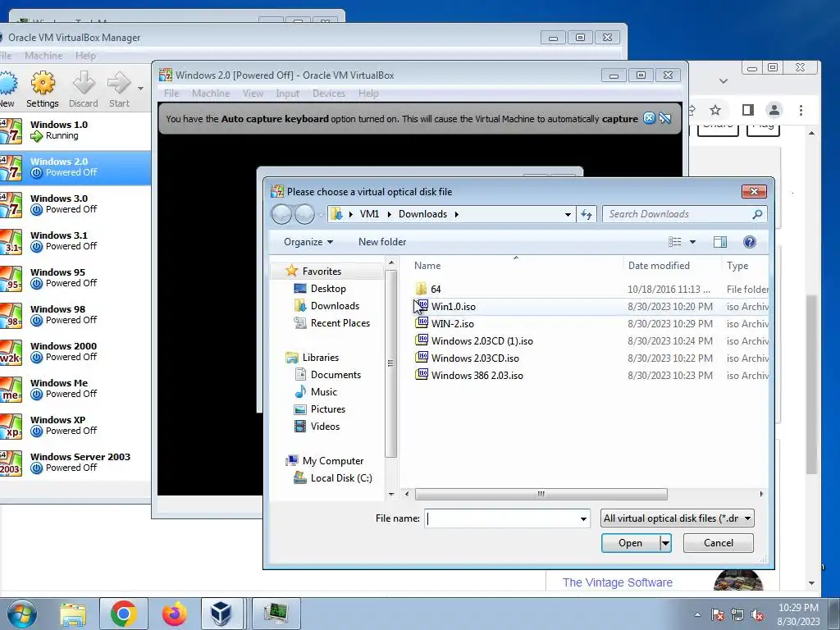This screenshot has width=840, height=630.
Task: Select the Windows XP virtual machine
Action: coord(75,426)
